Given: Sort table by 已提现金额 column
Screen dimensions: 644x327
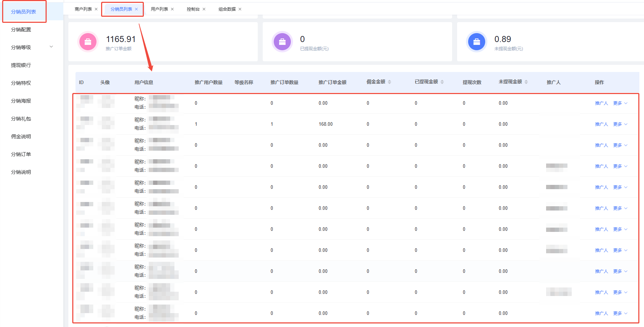Looking at the screenshot, I should [442, 82].
